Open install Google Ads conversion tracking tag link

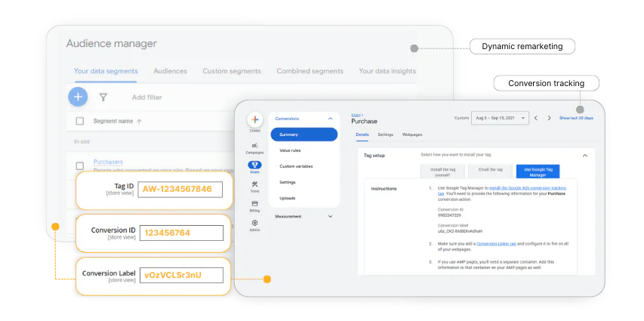click(528, 188)
